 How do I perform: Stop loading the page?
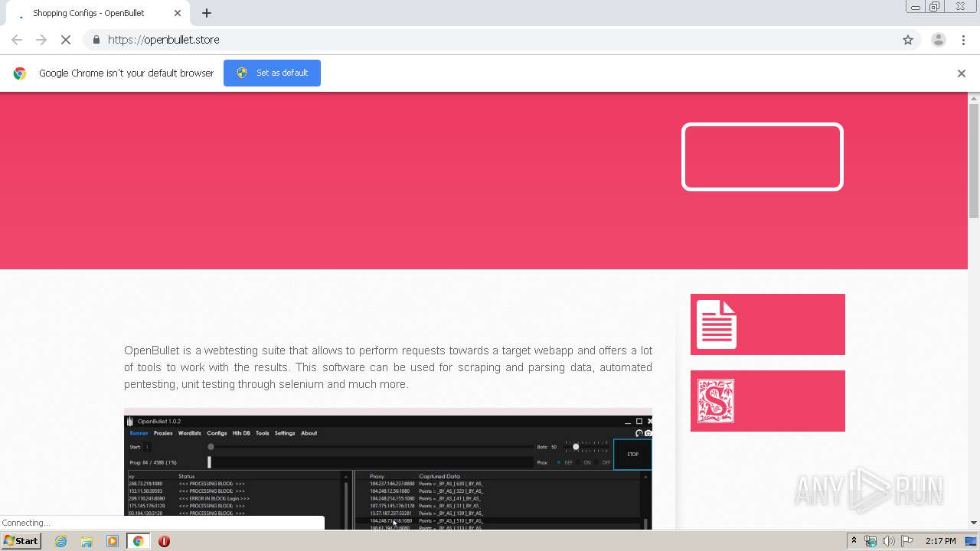pyautogui.click(x=66, y=40)
